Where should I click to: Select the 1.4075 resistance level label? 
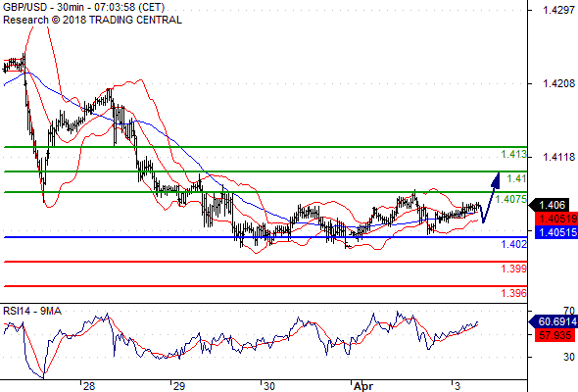pyautogui.click(x=511, y=200)
